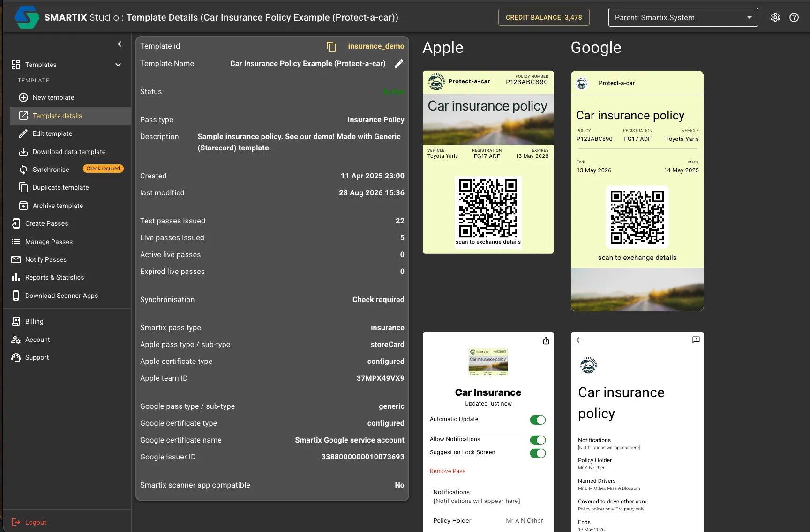This screenshot has width=810, height=532.
Task: Toggle the Automatic Update switch
Action: click(538, 420)
